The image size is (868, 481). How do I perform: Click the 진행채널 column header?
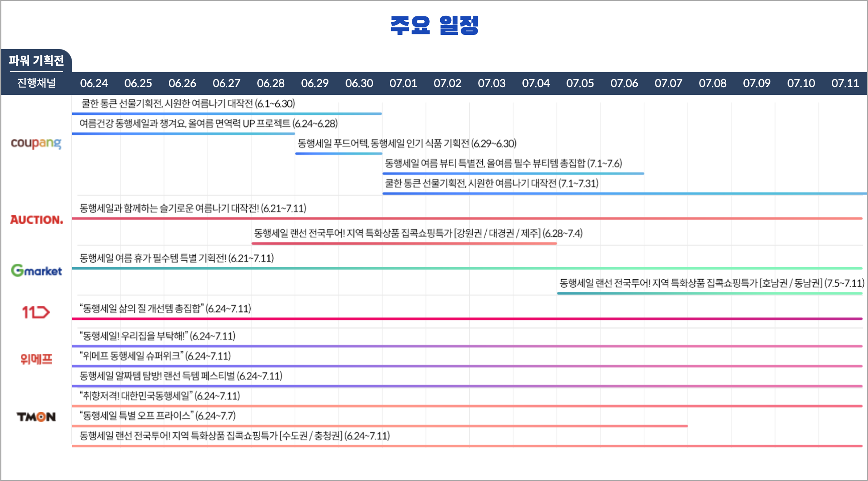click(x=37, y=83)
